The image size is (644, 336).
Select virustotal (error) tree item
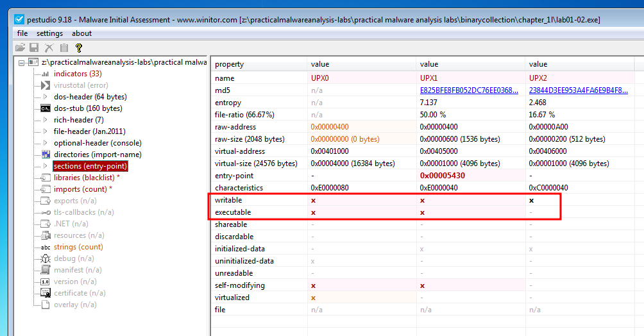[x=81, y=85]
